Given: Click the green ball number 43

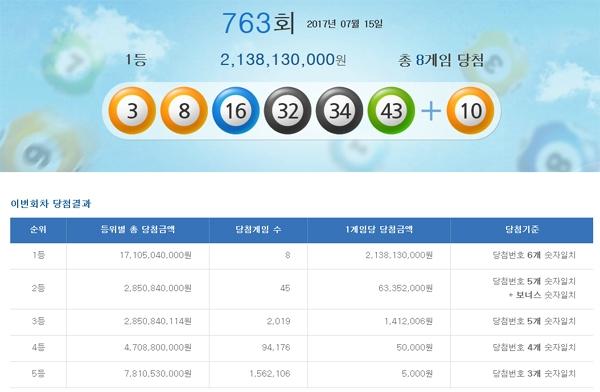Looking at the screenshot, I should (391, 111).
